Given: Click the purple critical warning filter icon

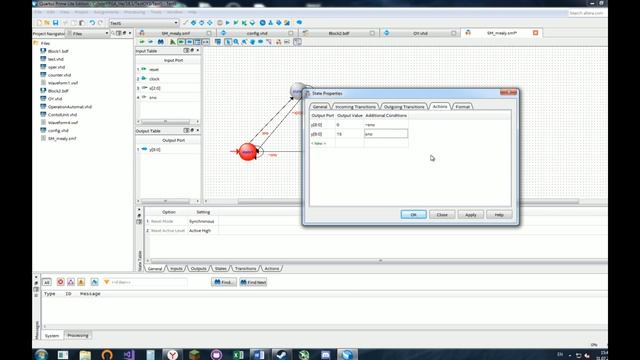Looking at the screenshot, I should tap(71, 282).
